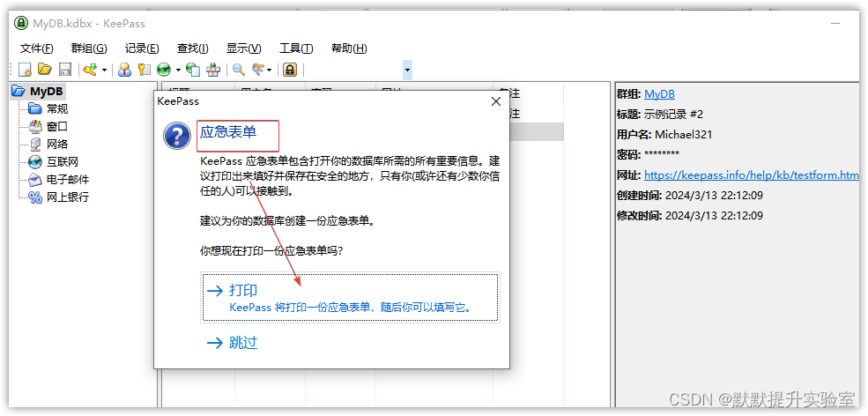Close the 应急表单 KeePass dialog

coord(496,101)
